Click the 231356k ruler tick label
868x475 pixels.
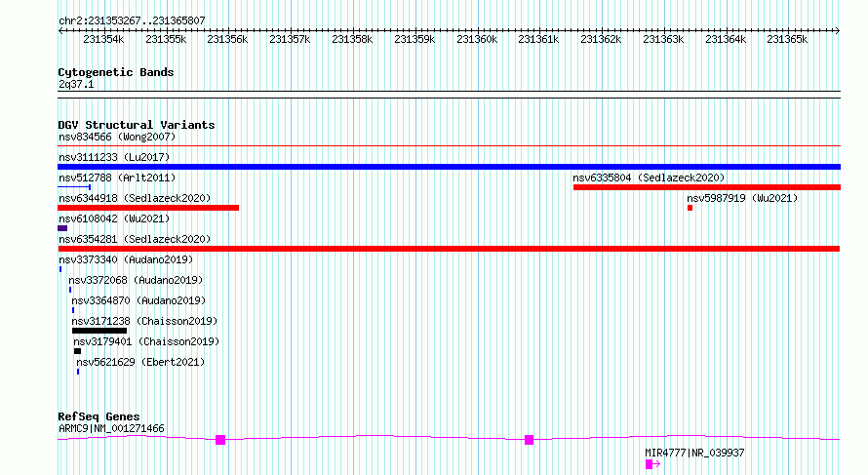(227, 40)
